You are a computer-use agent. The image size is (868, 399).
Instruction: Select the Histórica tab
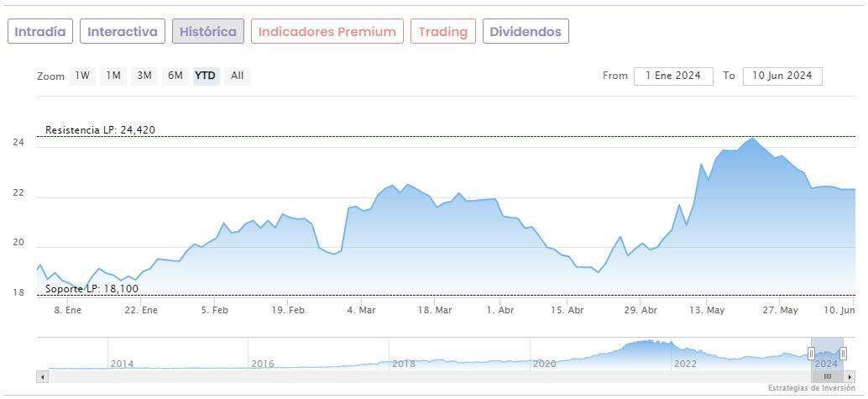pos(208,32)
